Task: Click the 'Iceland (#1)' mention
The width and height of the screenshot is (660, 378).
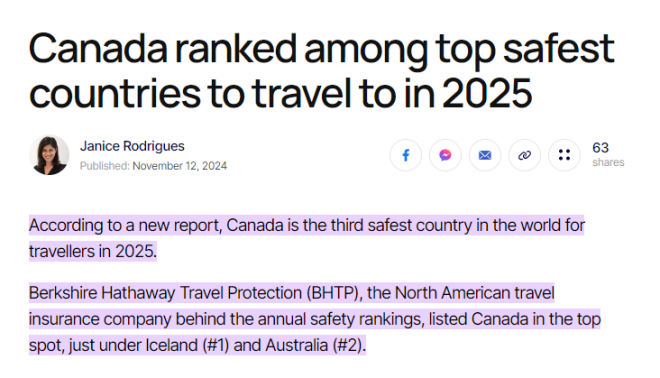Action: tap(187, 346)
